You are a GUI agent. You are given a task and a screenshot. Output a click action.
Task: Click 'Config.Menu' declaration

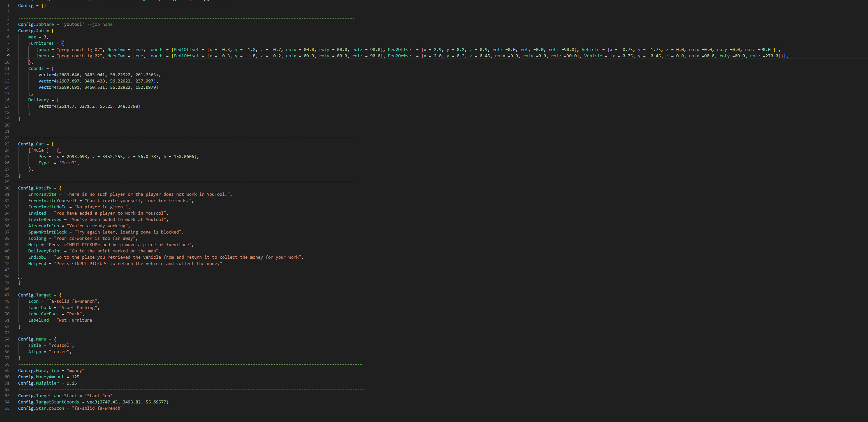tap(32, 339)
